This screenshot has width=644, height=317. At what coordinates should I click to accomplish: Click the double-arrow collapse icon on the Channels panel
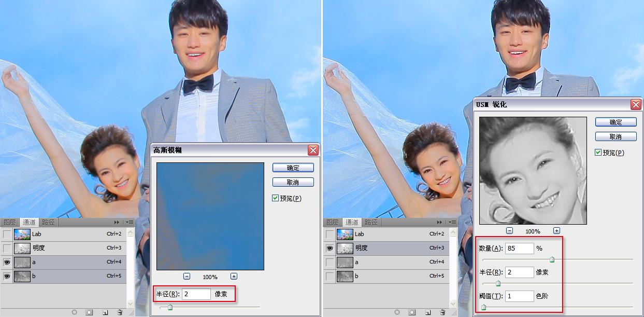(116, 223)
